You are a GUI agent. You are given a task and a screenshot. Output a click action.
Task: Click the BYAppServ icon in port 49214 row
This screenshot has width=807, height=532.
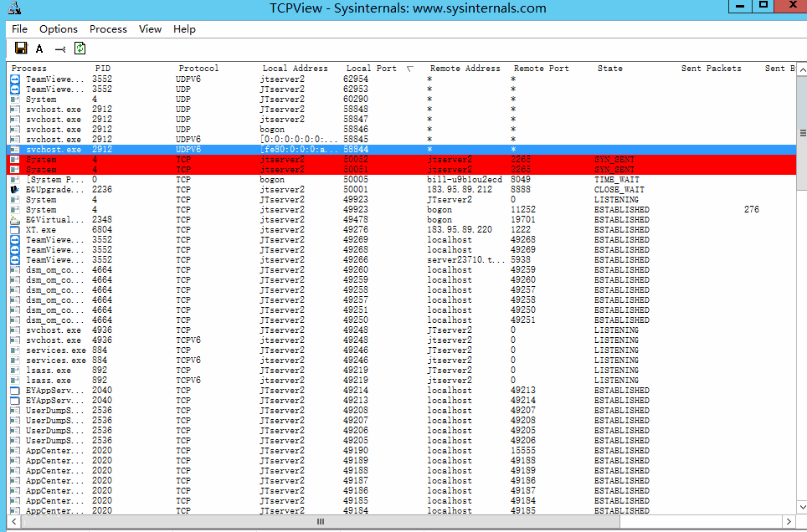(x=15, y=390)
